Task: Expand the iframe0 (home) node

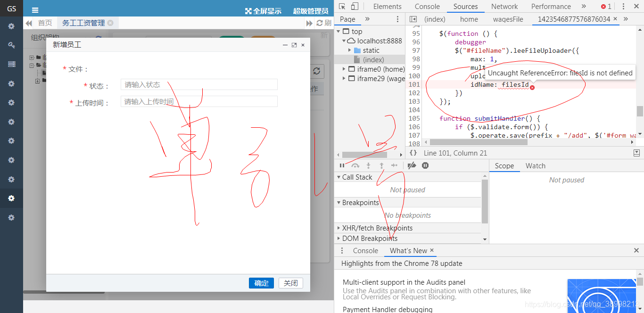Action: (345, 69)
